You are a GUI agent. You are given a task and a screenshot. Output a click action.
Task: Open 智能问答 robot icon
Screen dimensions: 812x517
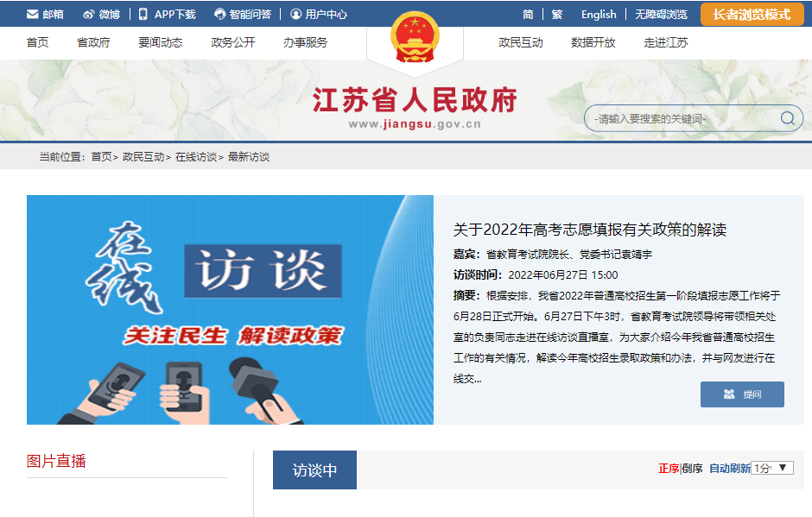[x=220, y=15]
